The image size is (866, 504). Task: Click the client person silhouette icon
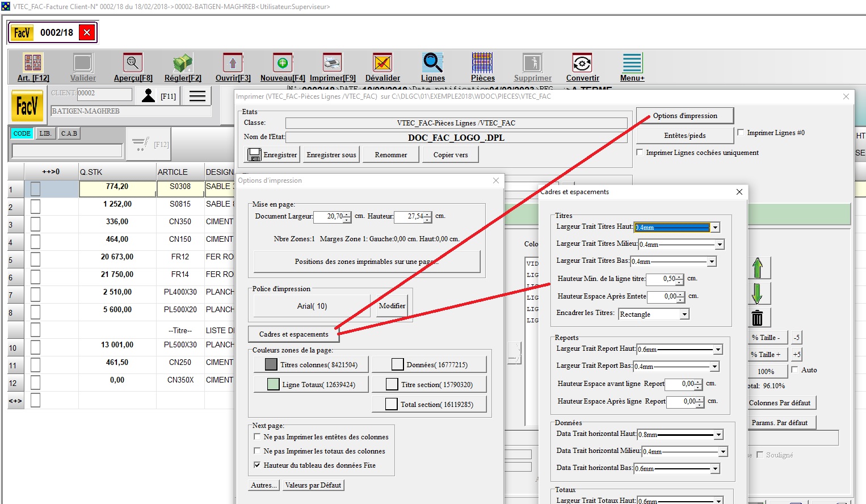tap(148, 95)
